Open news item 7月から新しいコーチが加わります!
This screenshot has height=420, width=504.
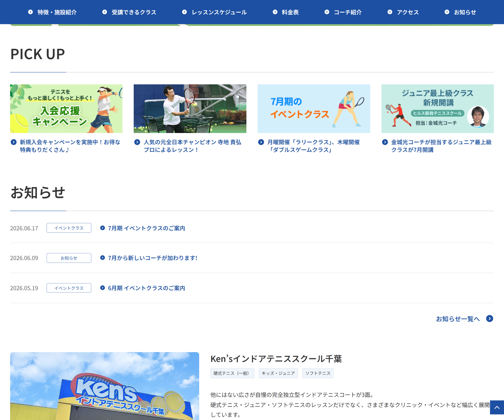pos(153,258)
